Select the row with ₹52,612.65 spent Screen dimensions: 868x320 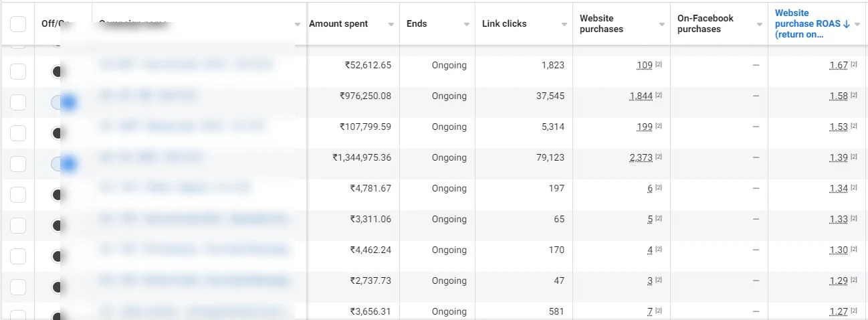tap(18, 72)
